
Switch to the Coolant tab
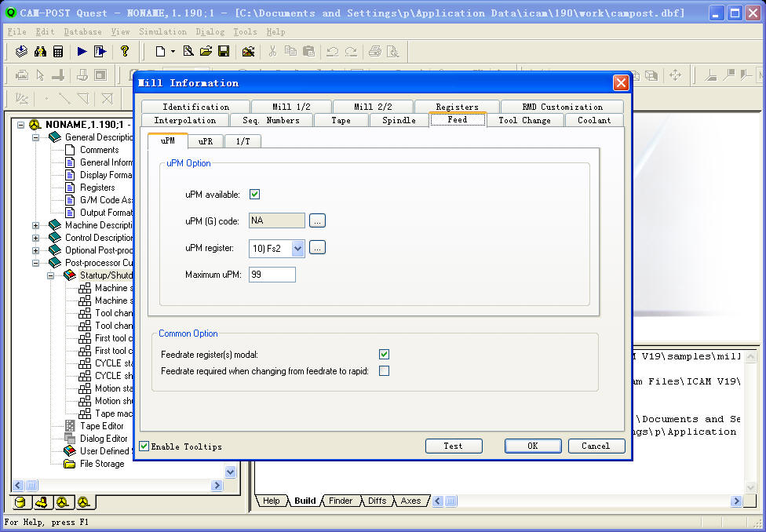coord(594,120)
